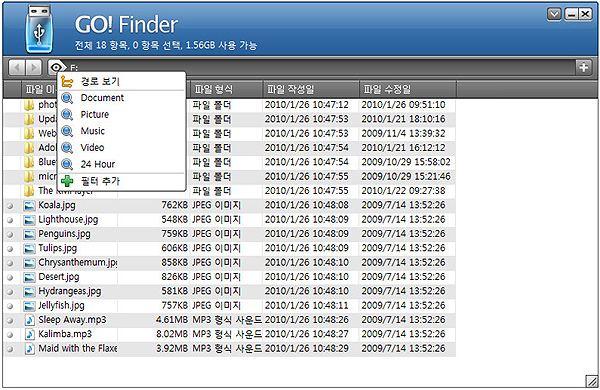Toggle the selection dot for Hydrangeas.jpg
Image resolution: width=600 pixels, height=390 pixels.
click(x=10, y=292)
